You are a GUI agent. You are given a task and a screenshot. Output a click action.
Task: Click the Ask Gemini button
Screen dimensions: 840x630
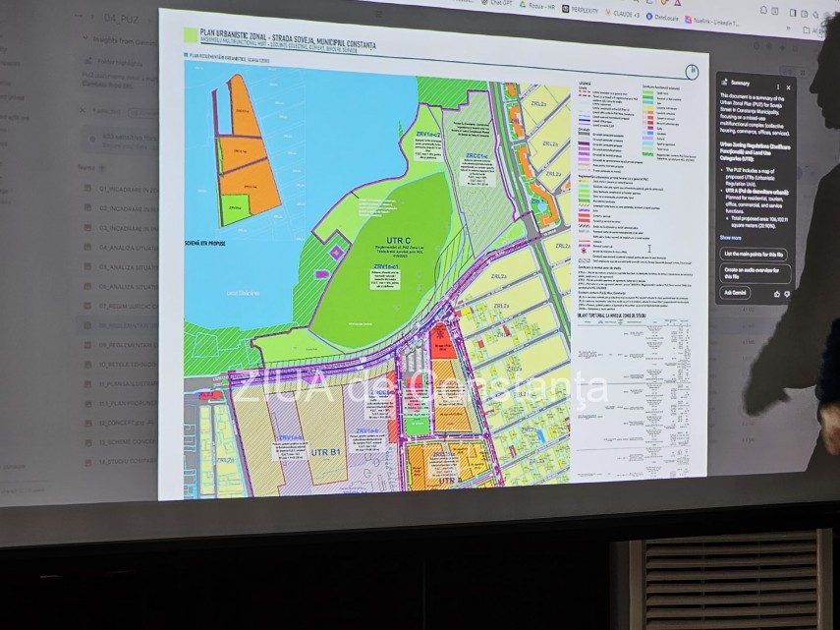[x=736, y=292]
